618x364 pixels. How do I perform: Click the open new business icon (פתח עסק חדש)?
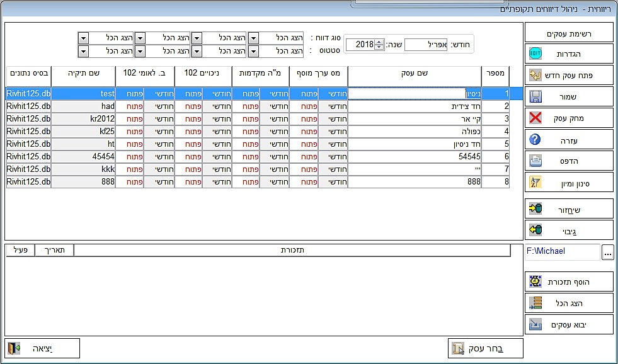click(535, 75)
